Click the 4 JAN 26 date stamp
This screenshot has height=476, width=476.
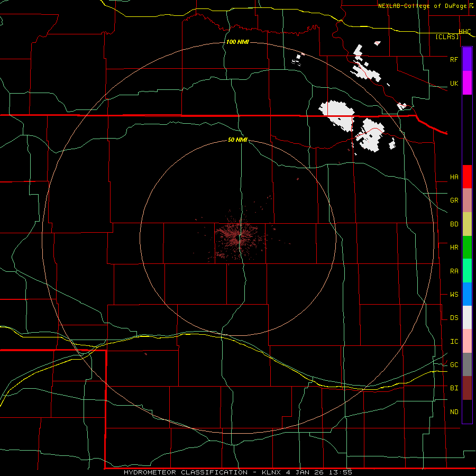point(305,472)
